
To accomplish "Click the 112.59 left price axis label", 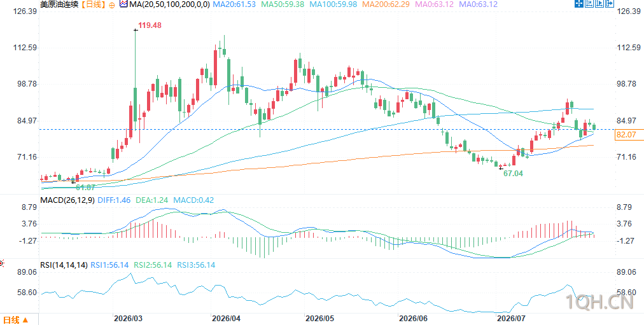I will click(x=25, y=48).
